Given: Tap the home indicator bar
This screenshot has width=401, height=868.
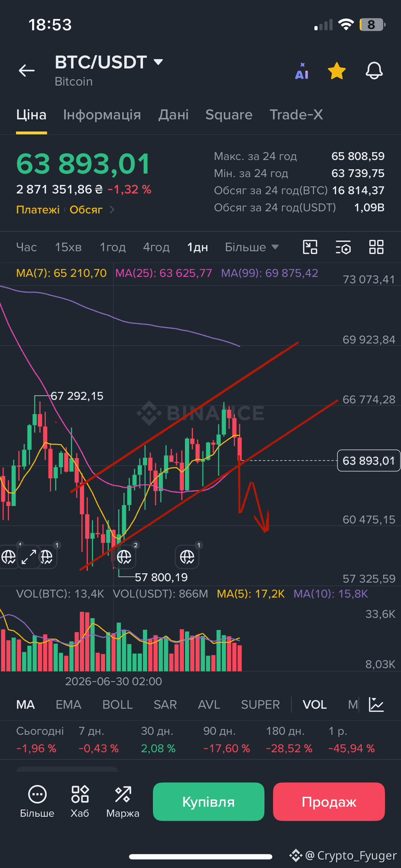Looking at the screenshot, I should click(x=200, y=857).
